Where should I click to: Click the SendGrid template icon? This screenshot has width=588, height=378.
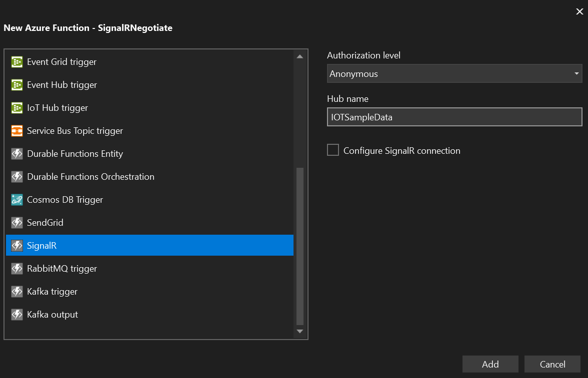pyautogui.click(x=17, y=223)
